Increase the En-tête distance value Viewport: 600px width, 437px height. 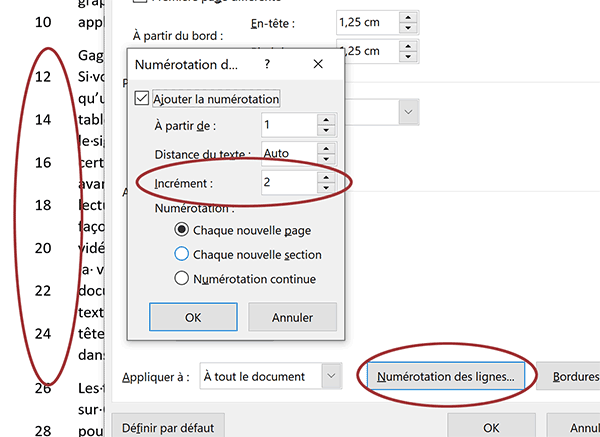point(408,17)
